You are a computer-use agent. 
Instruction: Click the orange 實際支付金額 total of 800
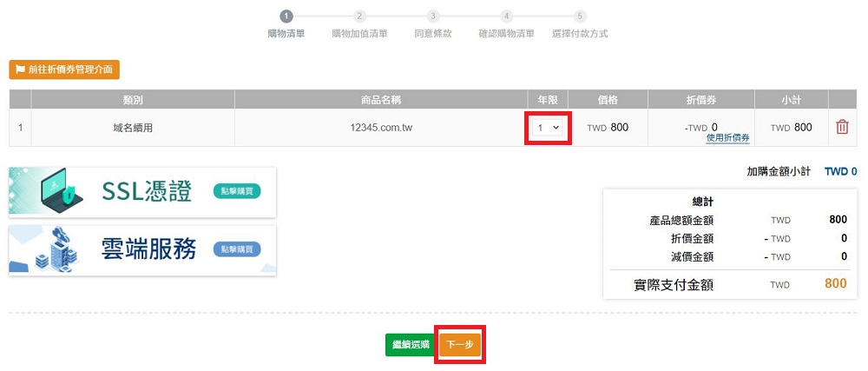835,284
